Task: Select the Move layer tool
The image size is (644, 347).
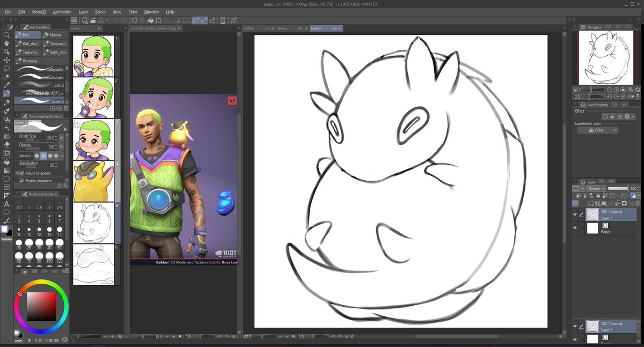Action: (x=6, y=60)
